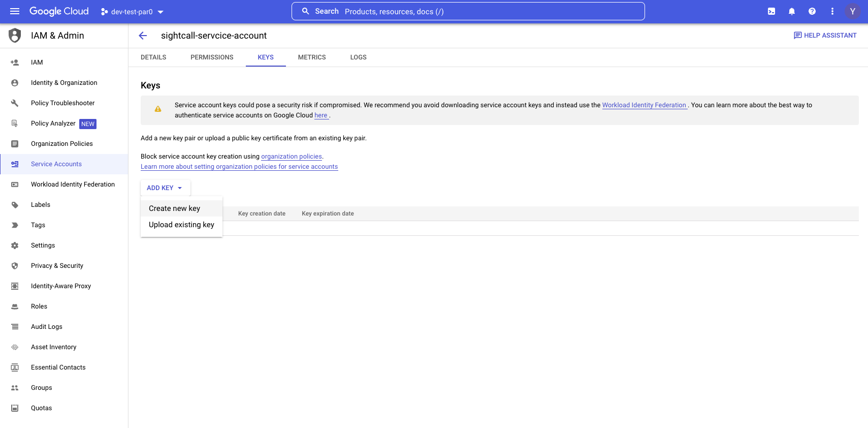The image size is (868, 428).
Task: Open Organization Policies page
Action: pos(64,144)
